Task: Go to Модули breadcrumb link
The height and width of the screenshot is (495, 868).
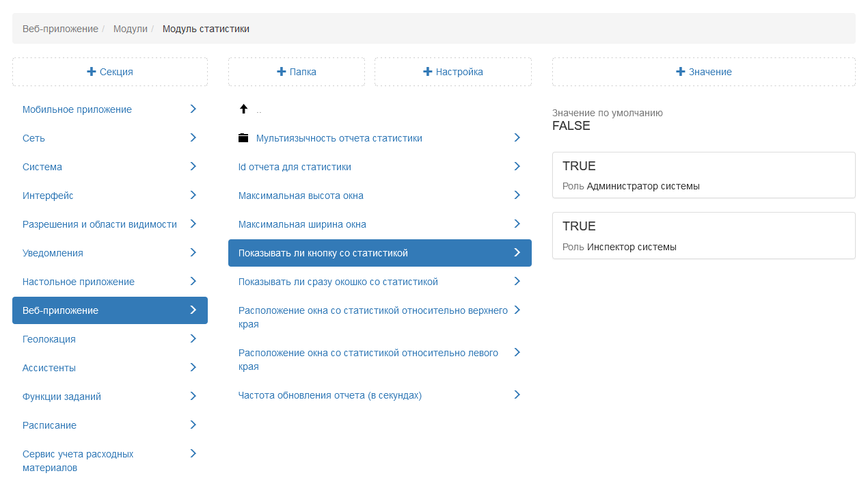Action: [x=131, y=29]
